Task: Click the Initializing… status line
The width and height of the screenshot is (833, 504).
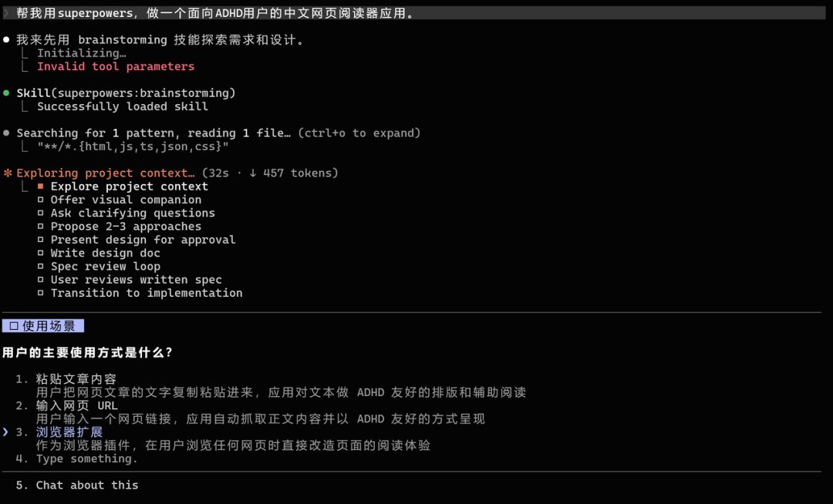Action: (81, 53)
